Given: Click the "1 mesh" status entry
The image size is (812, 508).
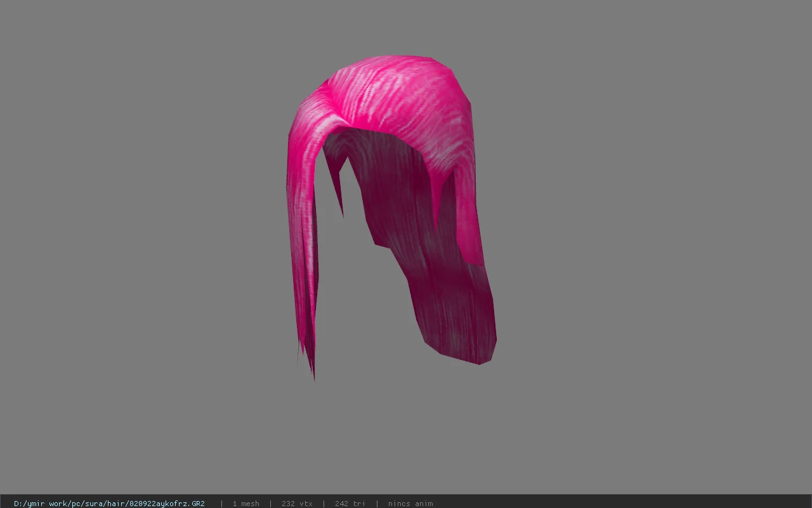Looking at the screenshot, I should point(246,504).
